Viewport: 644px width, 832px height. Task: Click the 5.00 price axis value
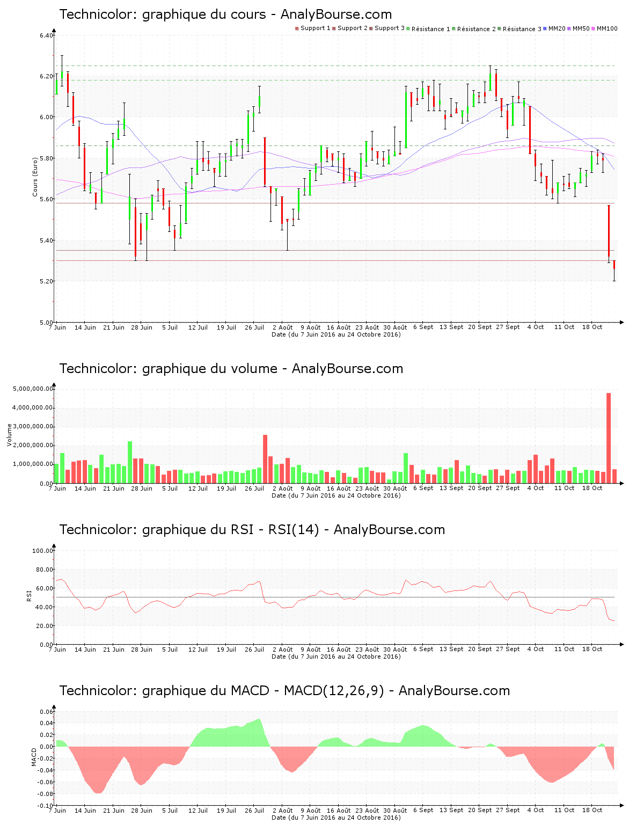point(46,323)
